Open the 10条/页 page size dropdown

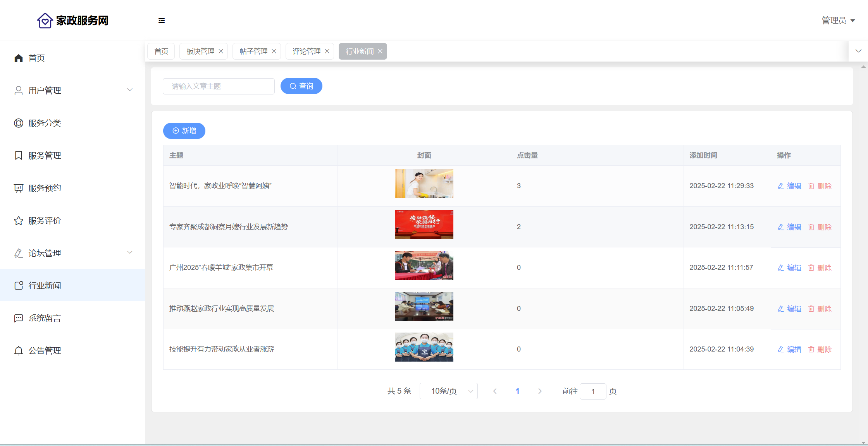click(x=448, y=391)
